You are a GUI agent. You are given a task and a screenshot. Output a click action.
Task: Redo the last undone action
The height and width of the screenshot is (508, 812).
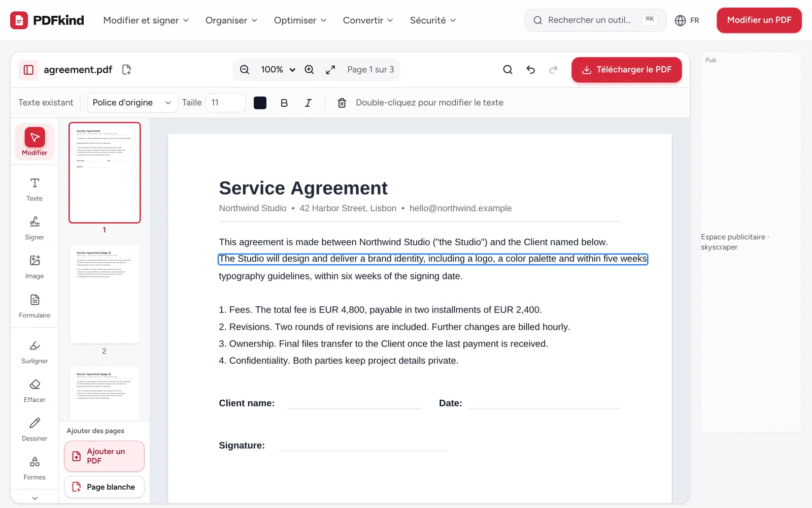pos(554,70)
